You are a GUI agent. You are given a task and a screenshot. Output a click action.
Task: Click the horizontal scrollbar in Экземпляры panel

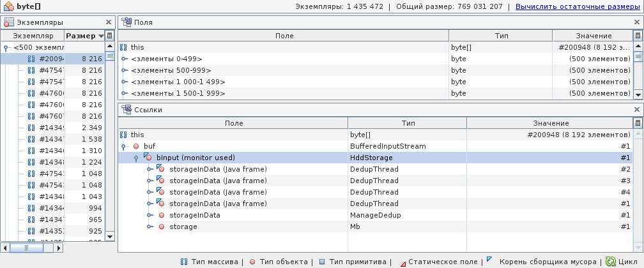pyautogui.click(x=26, y=248)
